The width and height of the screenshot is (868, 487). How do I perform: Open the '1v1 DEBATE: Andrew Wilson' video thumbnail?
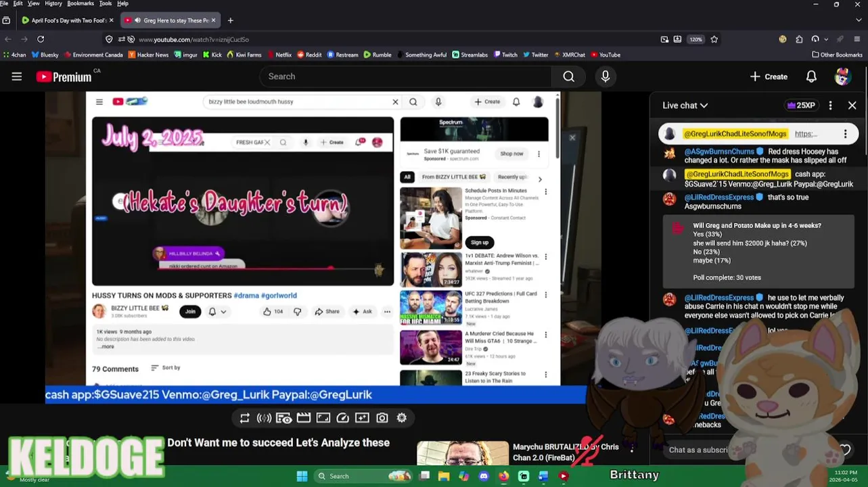[x=431, y=269]
